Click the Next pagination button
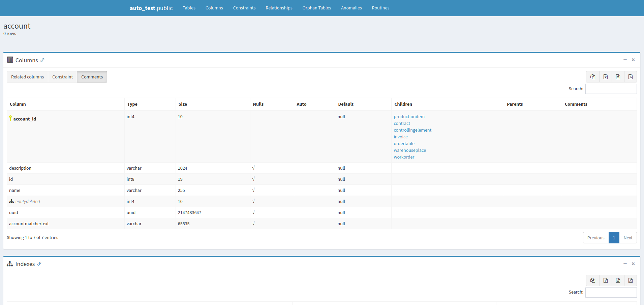The image size is (644, 305). [627, 238]
